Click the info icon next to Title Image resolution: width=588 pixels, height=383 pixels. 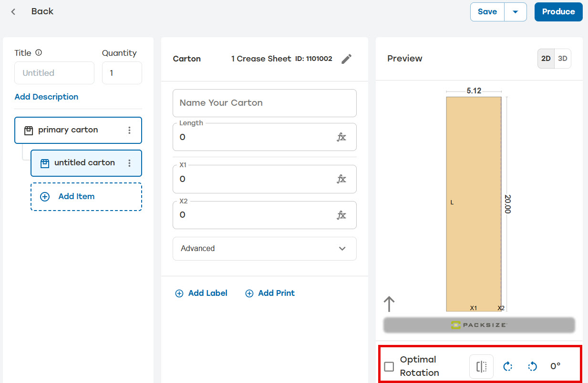tap(39, 53)
